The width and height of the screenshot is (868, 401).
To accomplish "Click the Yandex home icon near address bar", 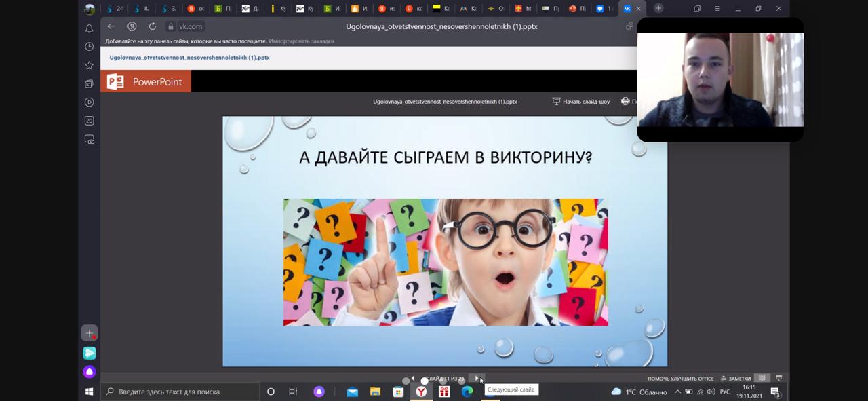I will coord(132,26).
